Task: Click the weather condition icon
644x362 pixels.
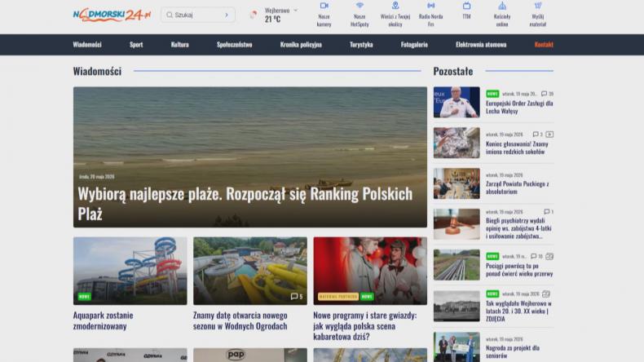Action: pyautogui.click(x=254, y=15)
